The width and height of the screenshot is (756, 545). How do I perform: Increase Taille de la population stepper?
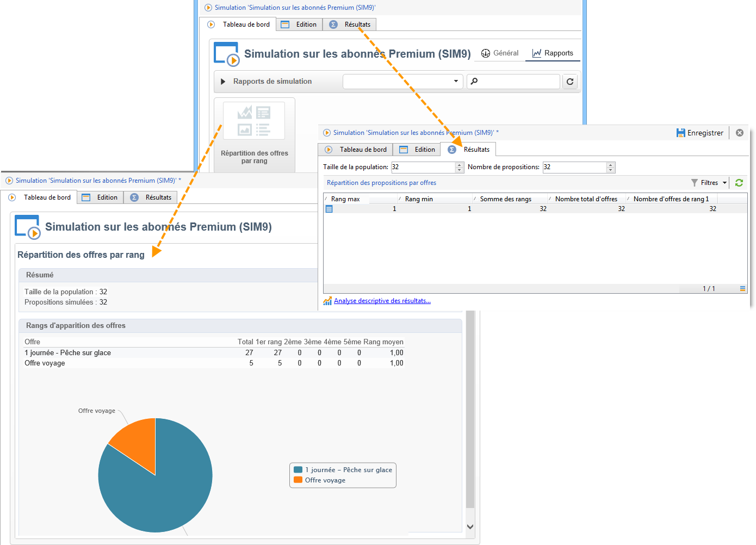[460, 165]
